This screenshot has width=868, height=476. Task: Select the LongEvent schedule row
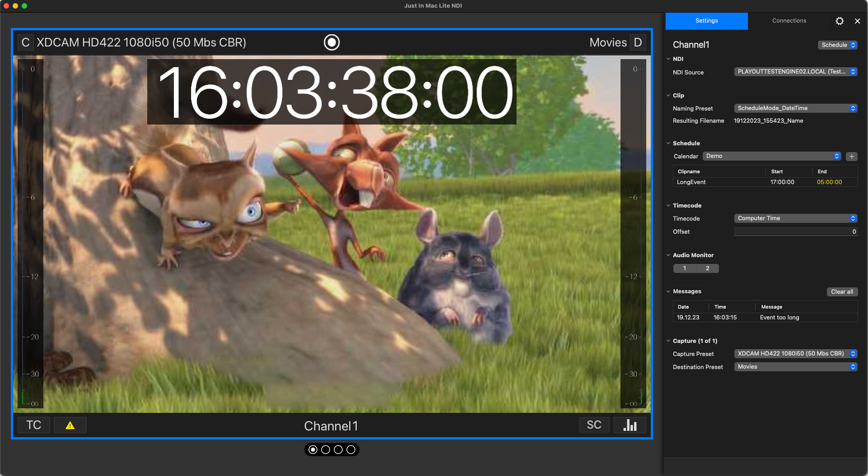pos(765,182)
